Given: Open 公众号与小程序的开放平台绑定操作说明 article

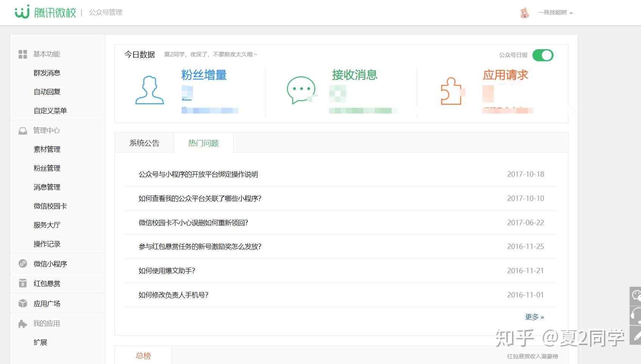Looking at the screenshot, I should point(198,174).
